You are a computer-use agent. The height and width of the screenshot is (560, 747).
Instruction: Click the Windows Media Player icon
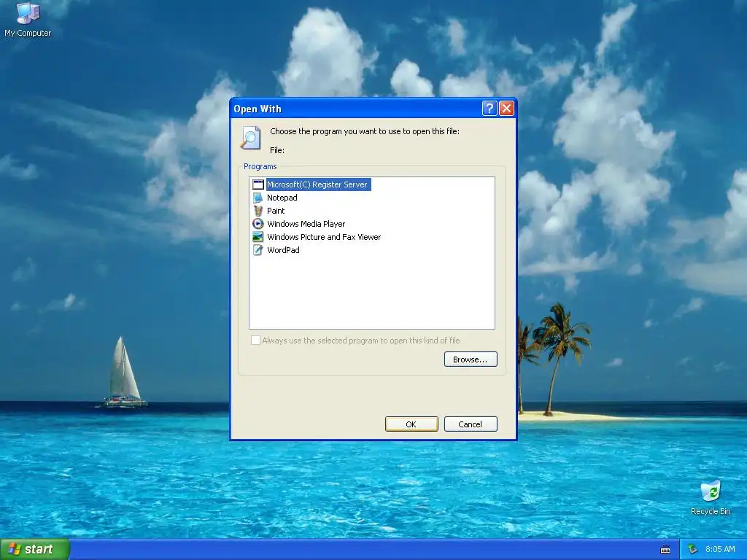pos(258,224)
